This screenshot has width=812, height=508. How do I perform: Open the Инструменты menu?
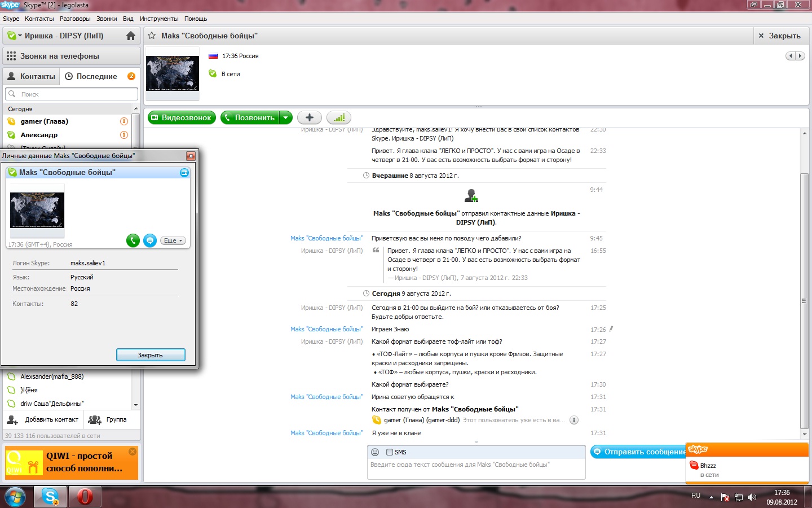pyautogui.click(x=159, y=19)
